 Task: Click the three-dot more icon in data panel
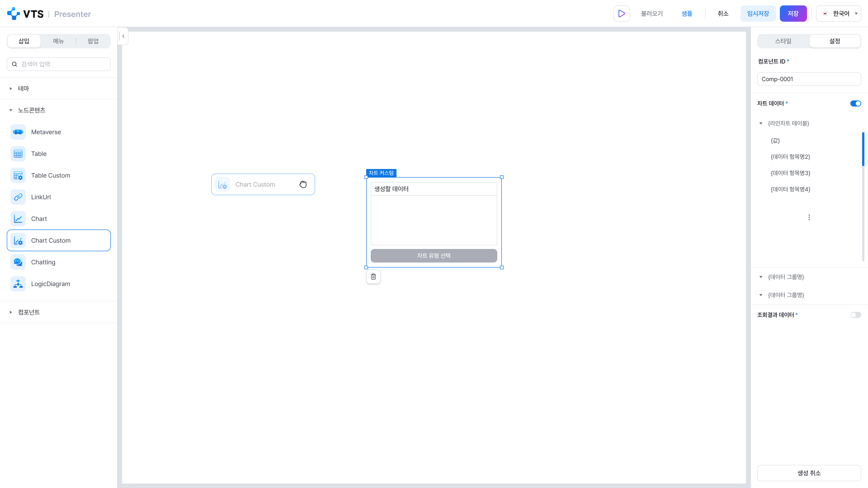tap(809, 217)
